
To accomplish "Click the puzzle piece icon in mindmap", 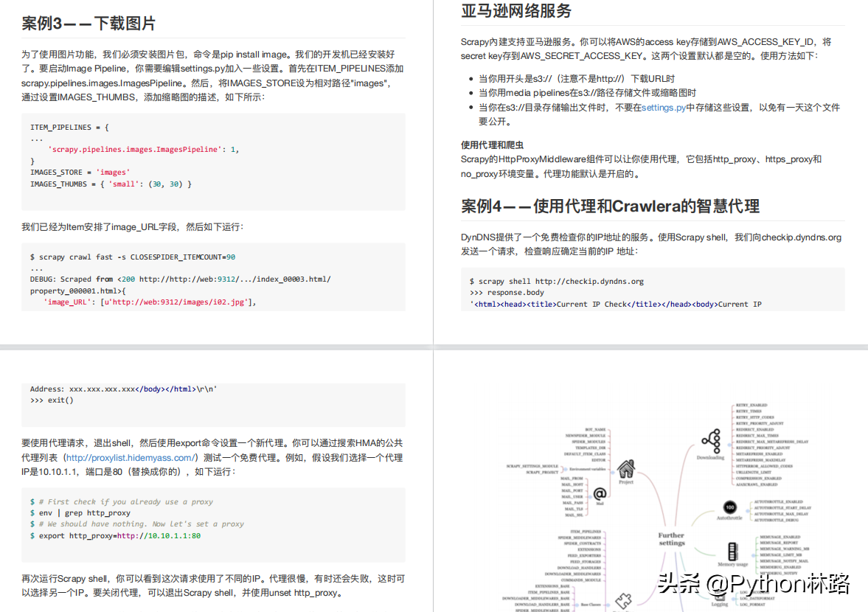I will coord(623,601).
